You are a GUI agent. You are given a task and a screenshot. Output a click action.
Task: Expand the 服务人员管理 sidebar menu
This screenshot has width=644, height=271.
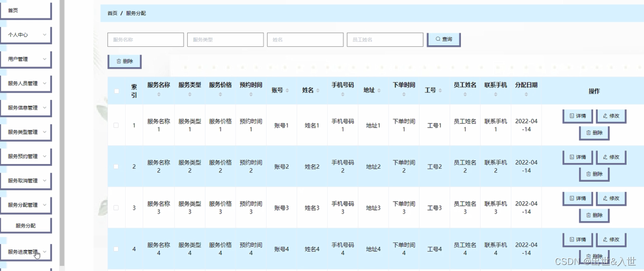point(25,84)
